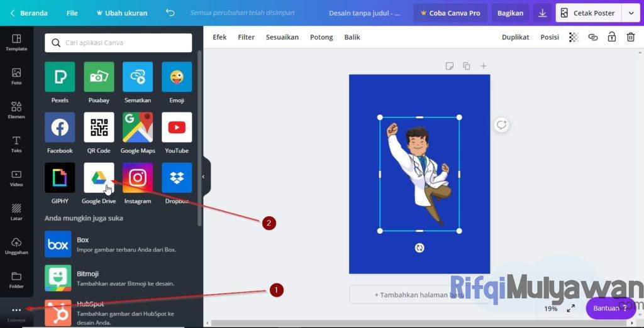Select the Facebook app
Image resolution: width=644 pixels, height=328 pixels.
click(60, 128)
